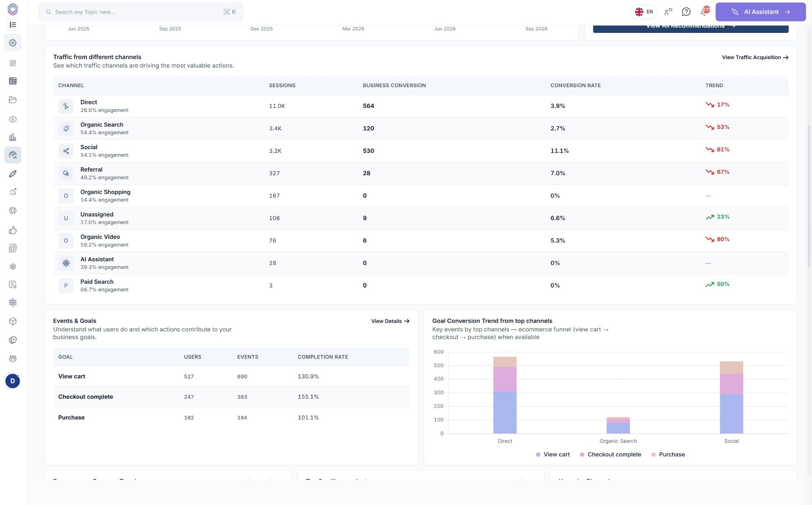
Task: Click the list toggle icon below the logo
Action: 13,25
